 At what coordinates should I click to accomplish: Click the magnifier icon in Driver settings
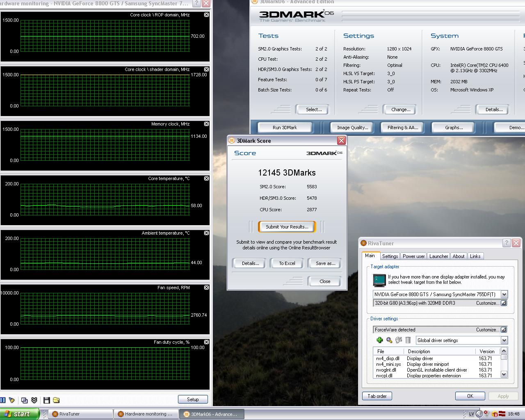389,340
